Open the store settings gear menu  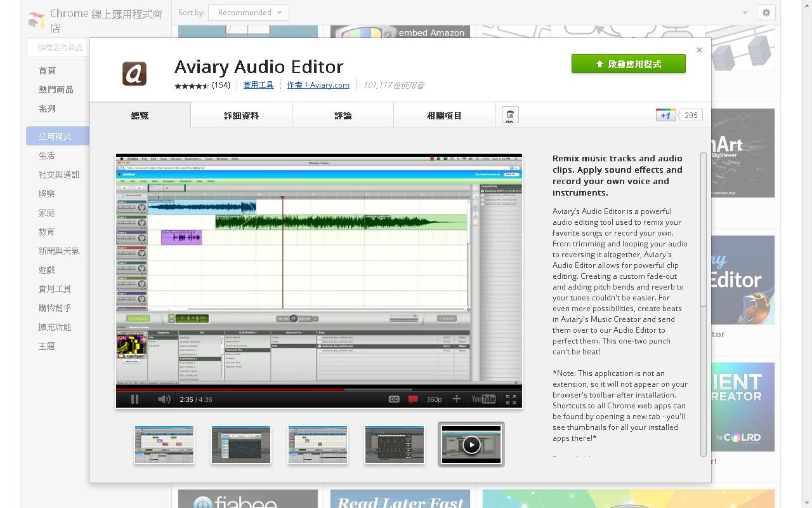point(766,13)
